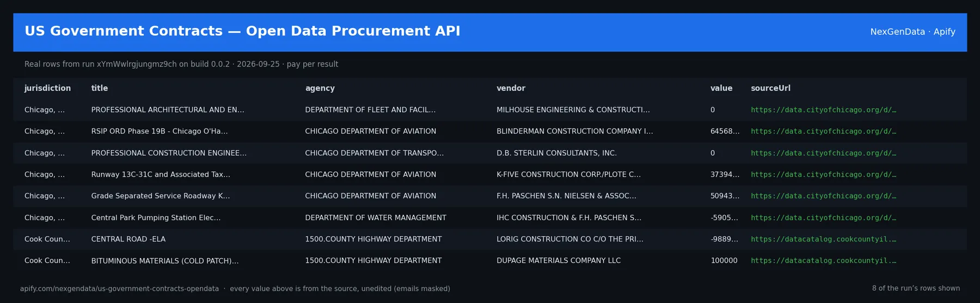The image size is (980, 303).
Task: Open source link for MILHOUSE ENGINEERING row
Action: 823,110
